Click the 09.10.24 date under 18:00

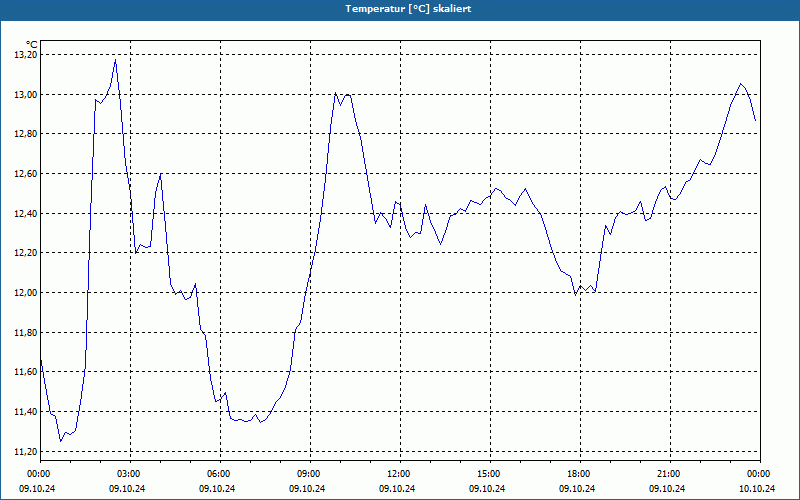click(x=577, y=488)
